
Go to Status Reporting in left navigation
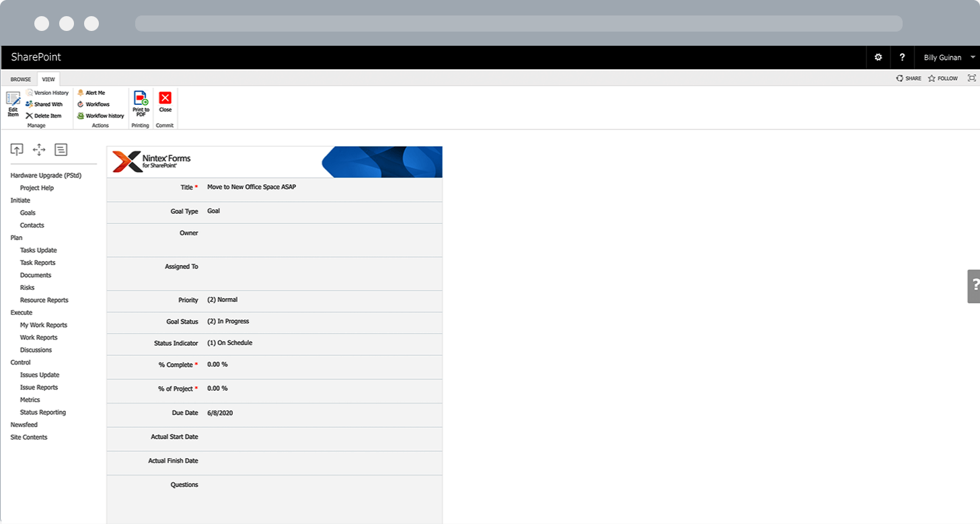[x=43, y=412]
